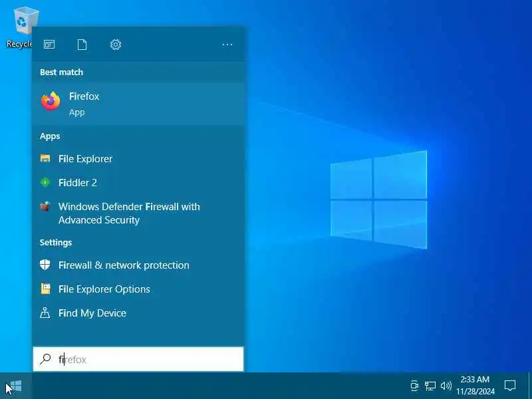Open Find My Device setting
Viewport: 532px width, 399px height.
pyautogui.click(x=138, y=313)
